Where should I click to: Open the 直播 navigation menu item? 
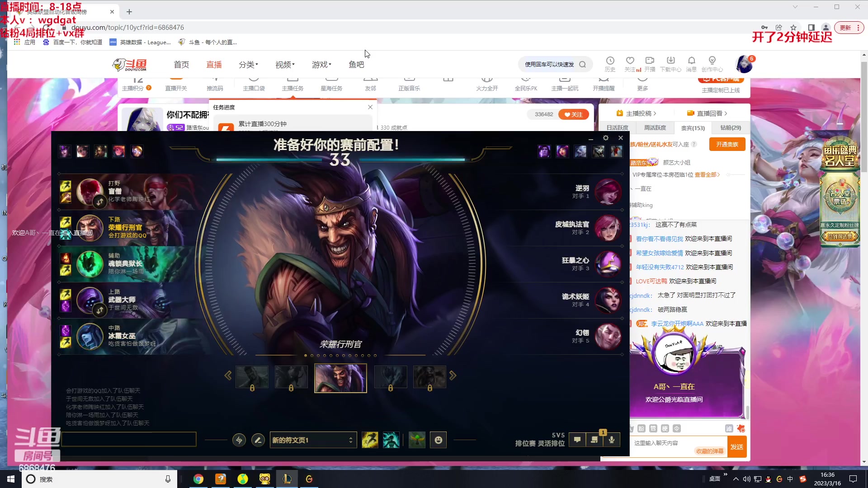pyautogui.click(x=214, y=65)
